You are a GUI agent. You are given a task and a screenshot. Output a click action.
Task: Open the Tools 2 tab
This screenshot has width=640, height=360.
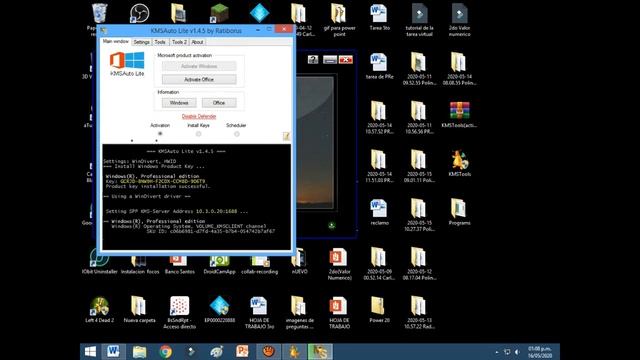[x=179, y=42]
